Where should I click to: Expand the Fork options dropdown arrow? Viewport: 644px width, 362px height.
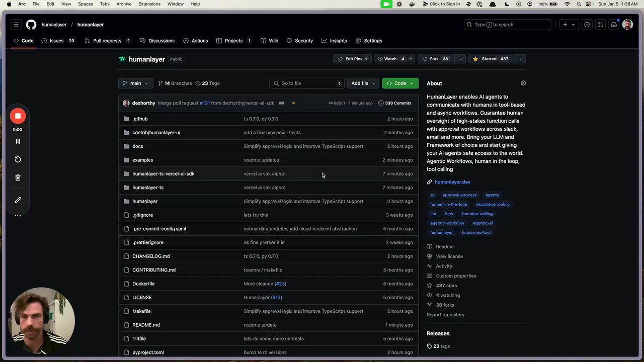pyautogui.click(x=459, y=59)
